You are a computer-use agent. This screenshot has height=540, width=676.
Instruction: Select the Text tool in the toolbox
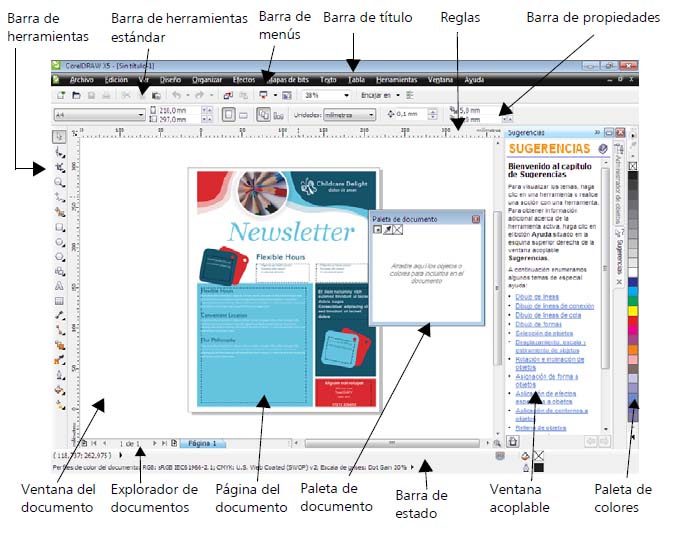click(59, 286)
